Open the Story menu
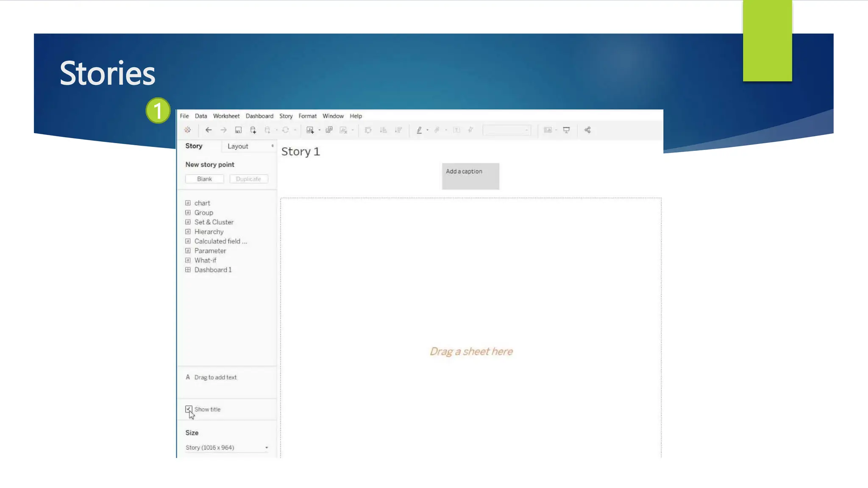Image resolution: width=868 pixels, height=488 pixels. pos(286,116)
